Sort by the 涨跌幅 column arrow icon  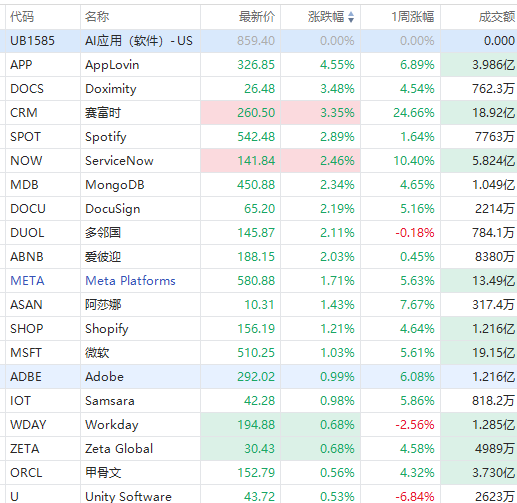pyautogui.click(x=351, y=17)
